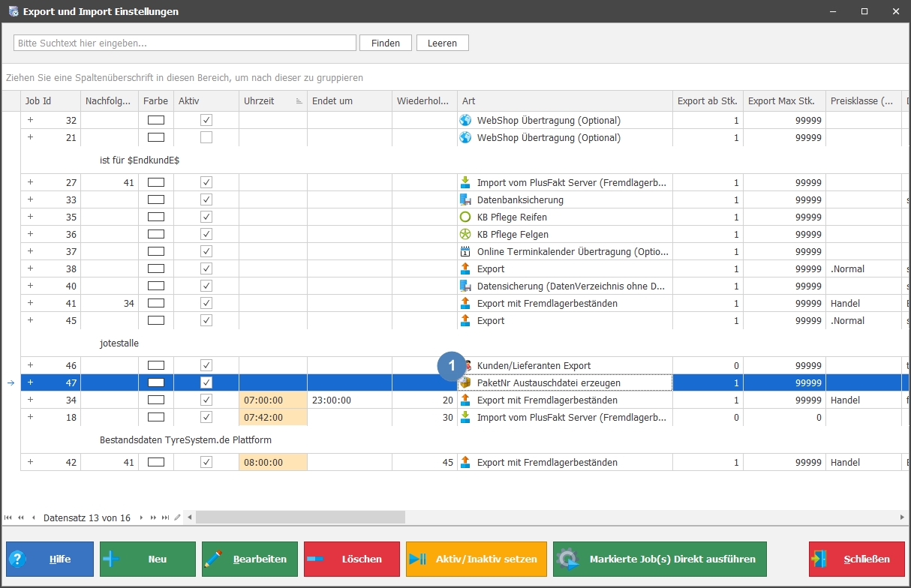This screenshot has width=911, height=588.
Task: Click into the search text field
Action: (185, 43)
